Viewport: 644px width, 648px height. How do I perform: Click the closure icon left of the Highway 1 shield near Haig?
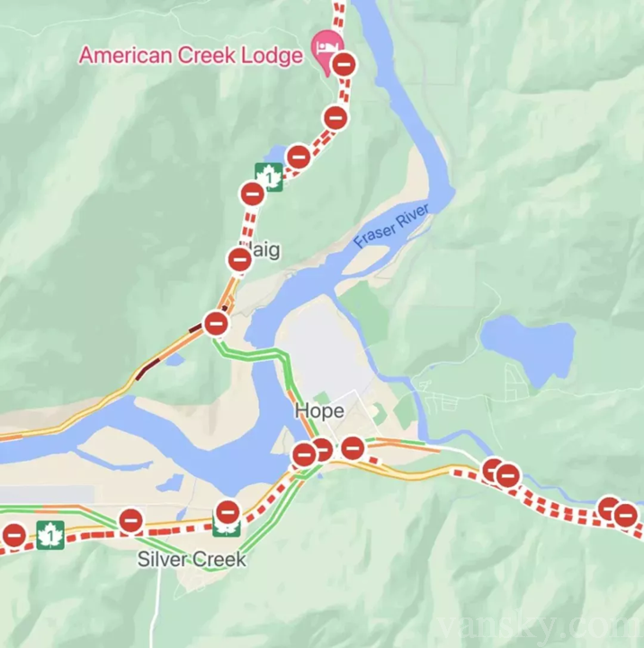coord(253,193)
